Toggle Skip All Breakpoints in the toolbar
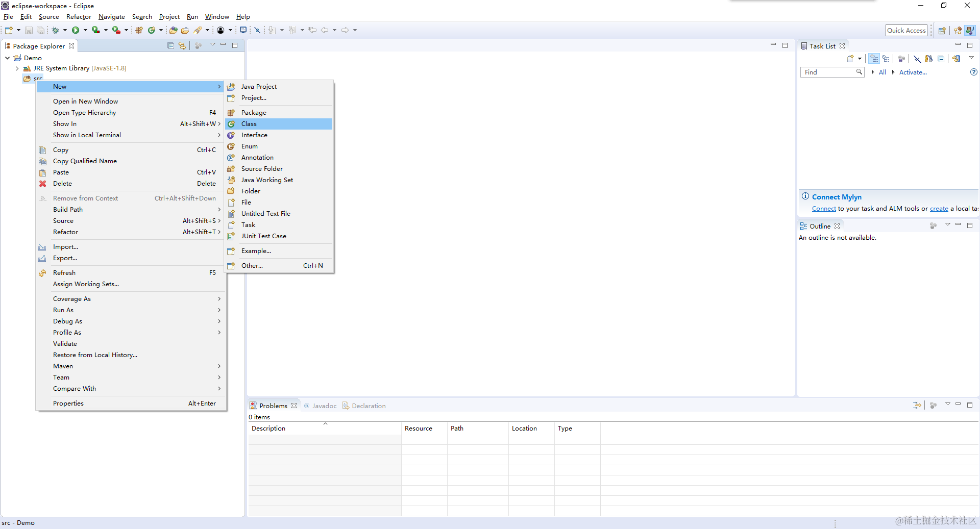The width and height of the screenshot is (980, 529). click(x=257, y=30)
